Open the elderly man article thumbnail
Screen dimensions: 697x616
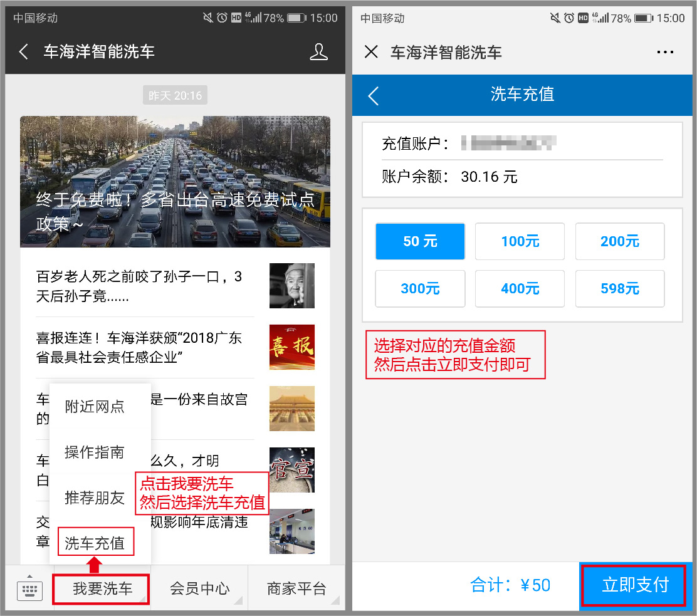coord(291,286)
